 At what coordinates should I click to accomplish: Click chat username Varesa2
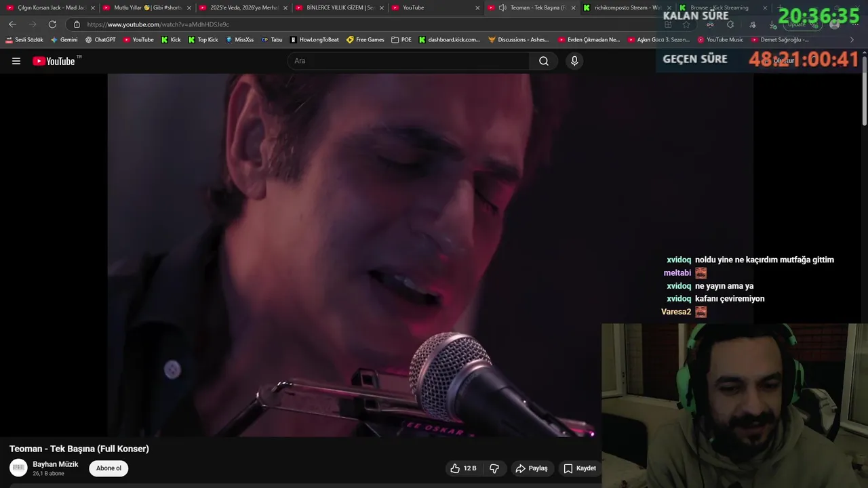(676, 312)
